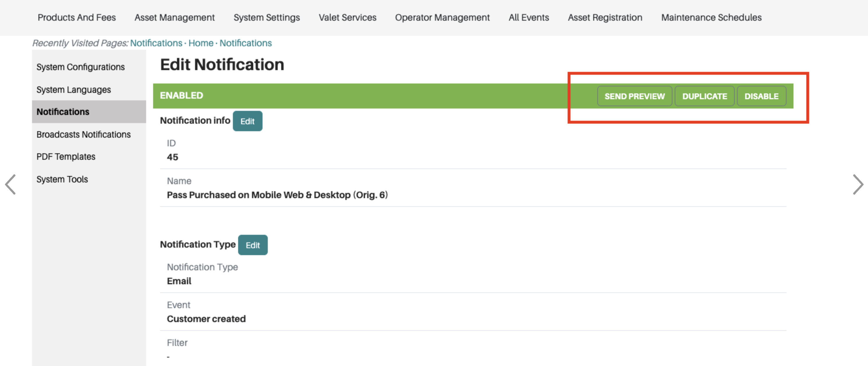Screen dimensions: 868x366
Task: Edit the Notification info section
Action: (247, 121)
